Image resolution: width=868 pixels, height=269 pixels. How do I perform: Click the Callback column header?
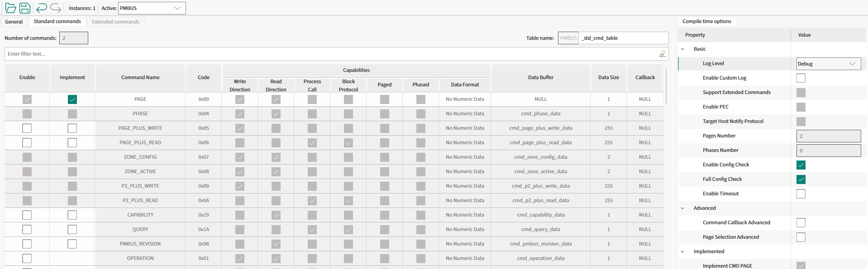[645, 78]
